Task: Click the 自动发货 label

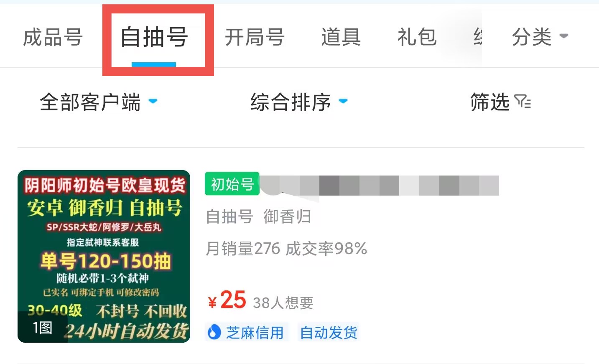Action: pyautogui.click(x=329, y=333)
